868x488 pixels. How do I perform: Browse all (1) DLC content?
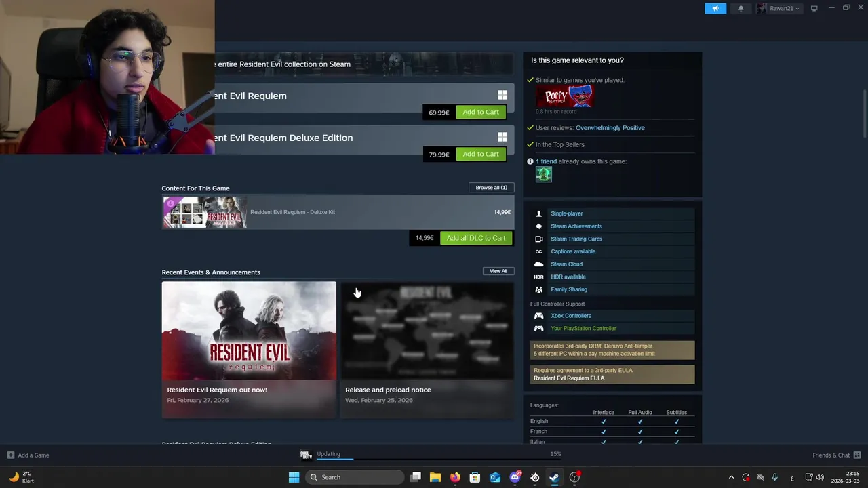491,188
